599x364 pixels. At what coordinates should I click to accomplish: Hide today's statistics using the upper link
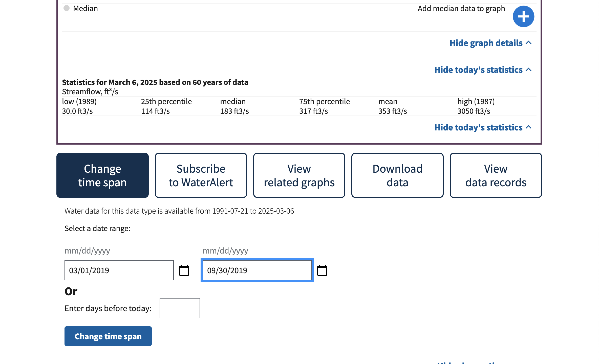[x=483, y=70]
